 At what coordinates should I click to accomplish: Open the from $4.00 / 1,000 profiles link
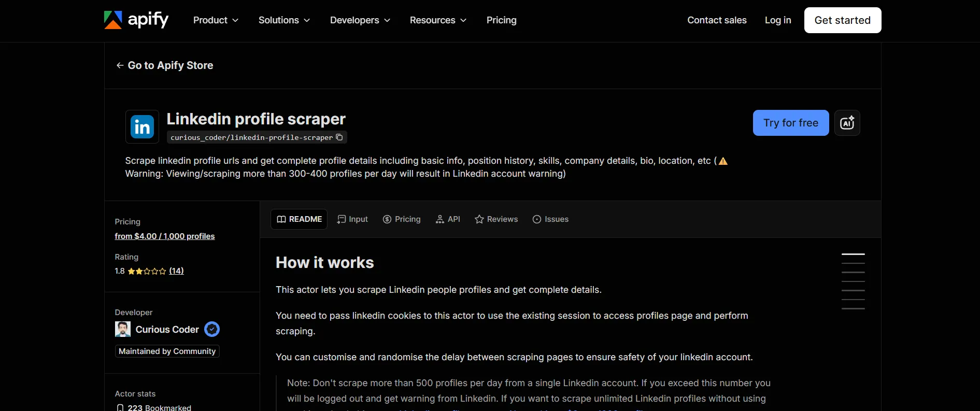(x=165, y=236)
